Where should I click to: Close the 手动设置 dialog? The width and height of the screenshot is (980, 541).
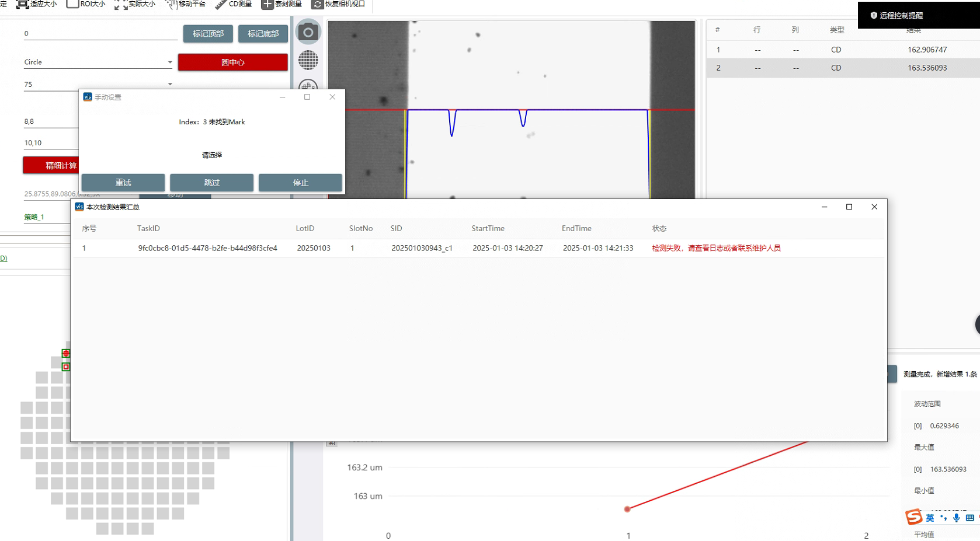point(332,97)
